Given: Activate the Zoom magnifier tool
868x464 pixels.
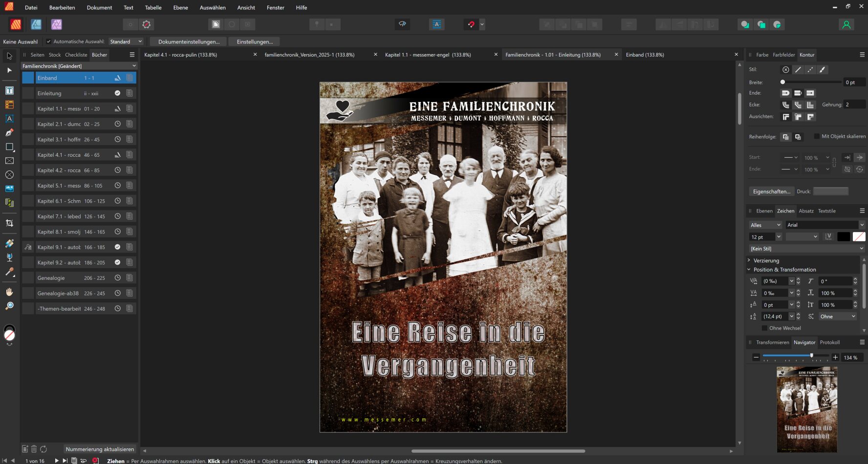Looking at the screenshot, I should click(9, 306).
